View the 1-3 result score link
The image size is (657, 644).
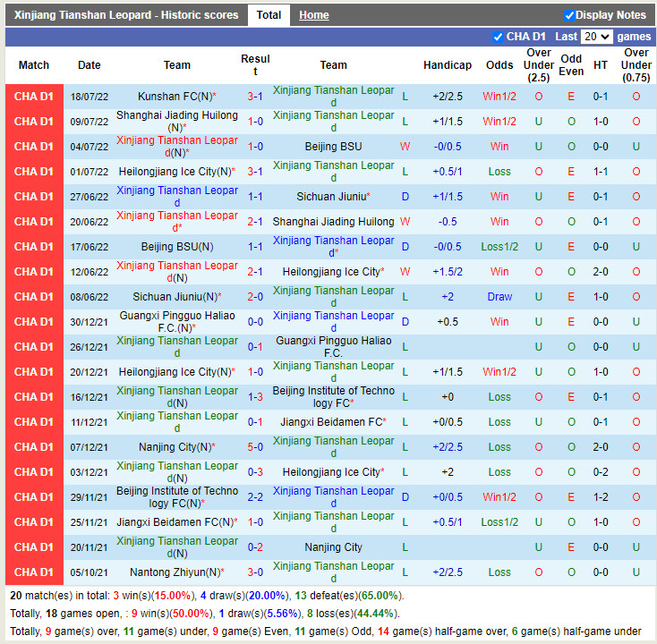coord(255,397)
